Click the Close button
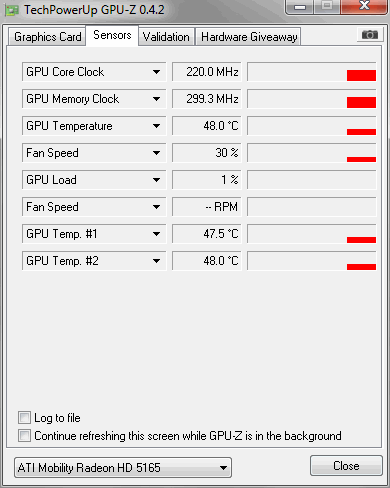This screenshot has width=390, height=488. pos(346,466)
